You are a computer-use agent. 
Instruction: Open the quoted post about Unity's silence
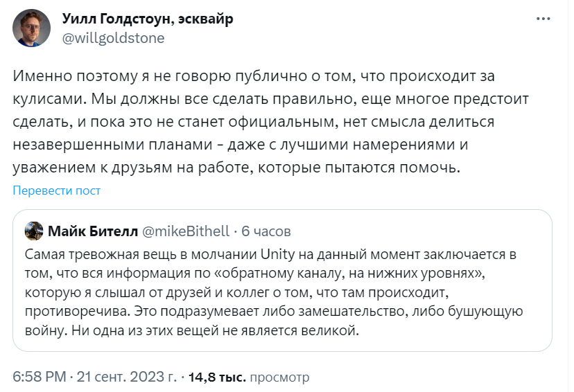282,280
